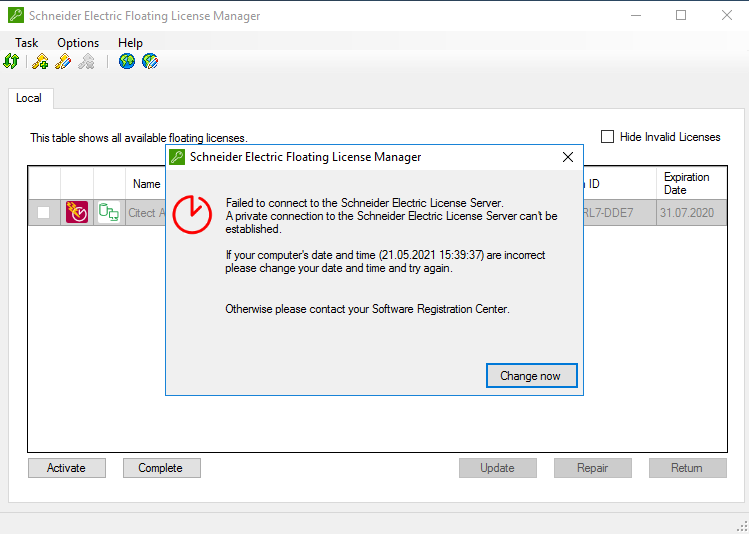Tick the checkbox in the Citect license row
Viewport: 749px width, 534px height.
(x=43, y=213)
